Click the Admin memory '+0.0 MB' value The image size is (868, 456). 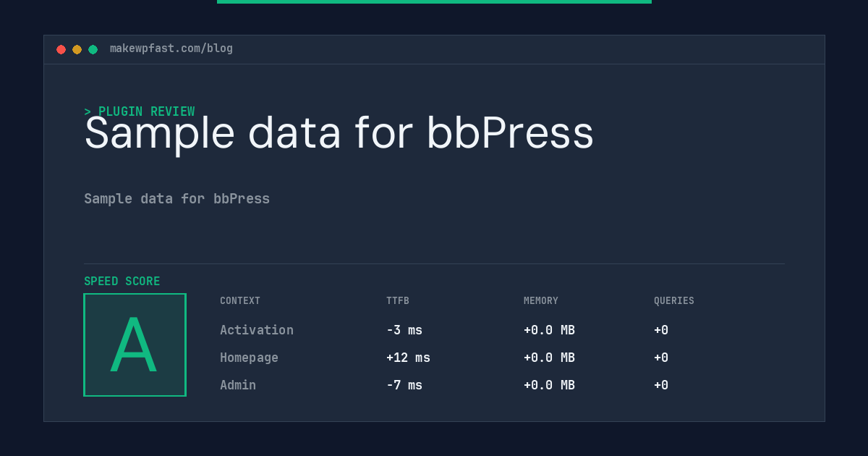coord(549,385)
